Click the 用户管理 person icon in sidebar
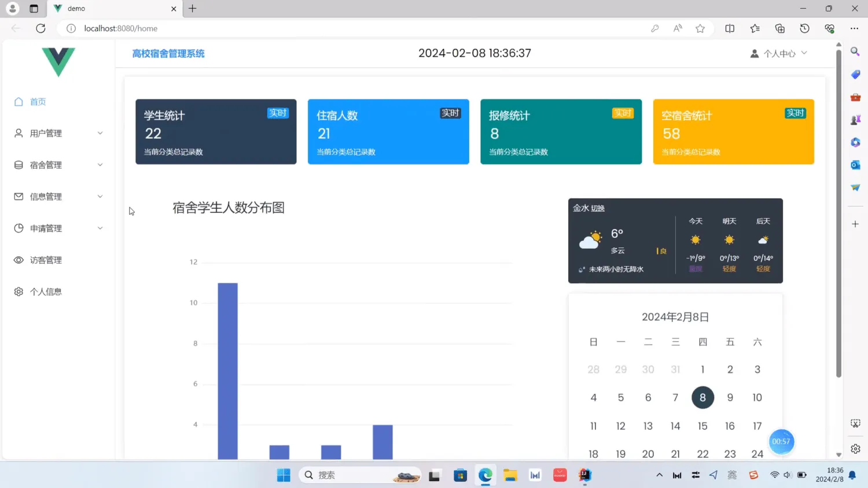The width and height of the screenshot is (868, 488). pos(18,133)
